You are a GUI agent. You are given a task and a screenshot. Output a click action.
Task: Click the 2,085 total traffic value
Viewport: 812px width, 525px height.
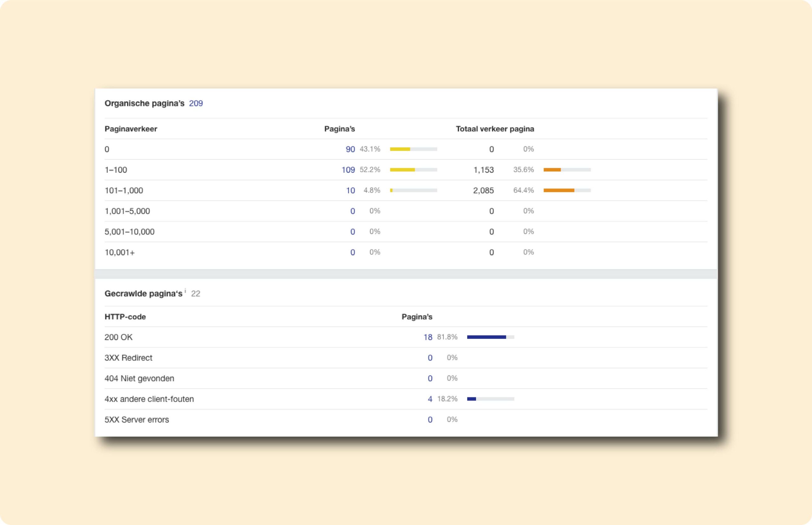click(483, 190)
